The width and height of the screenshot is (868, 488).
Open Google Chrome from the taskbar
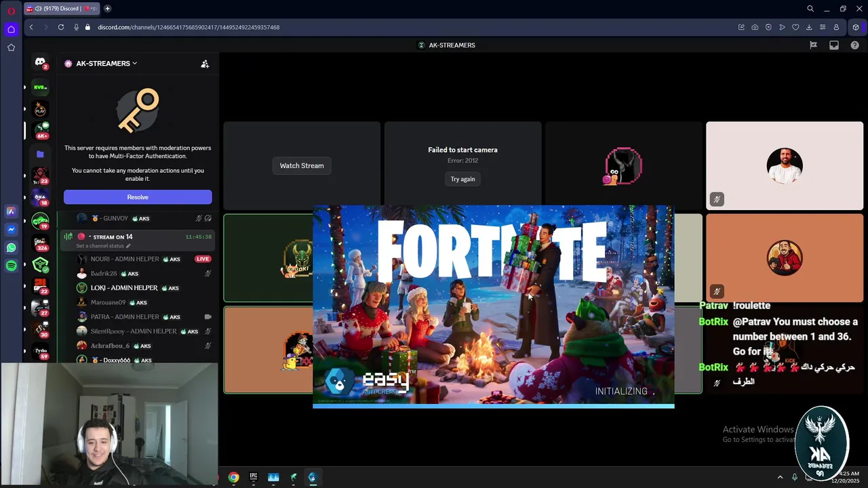click(233, 477)
